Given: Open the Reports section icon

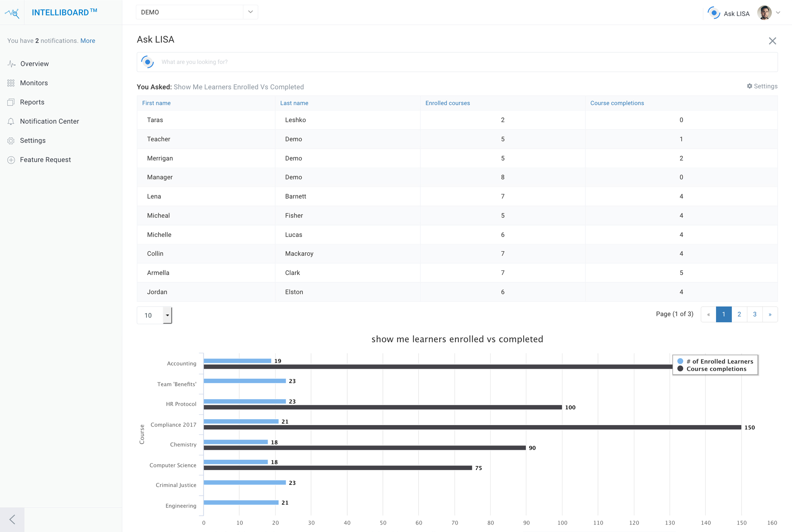Looking at the screenshot, I should 11,102.
